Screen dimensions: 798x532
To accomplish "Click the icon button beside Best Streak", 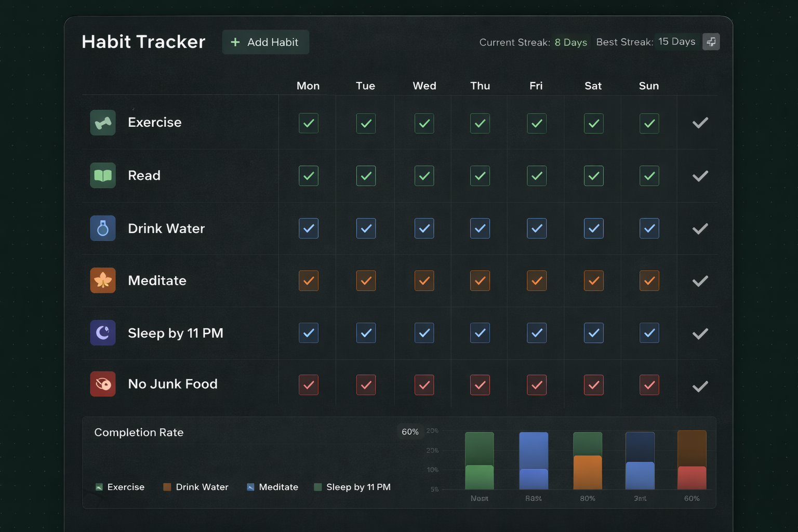I will 711,42.
